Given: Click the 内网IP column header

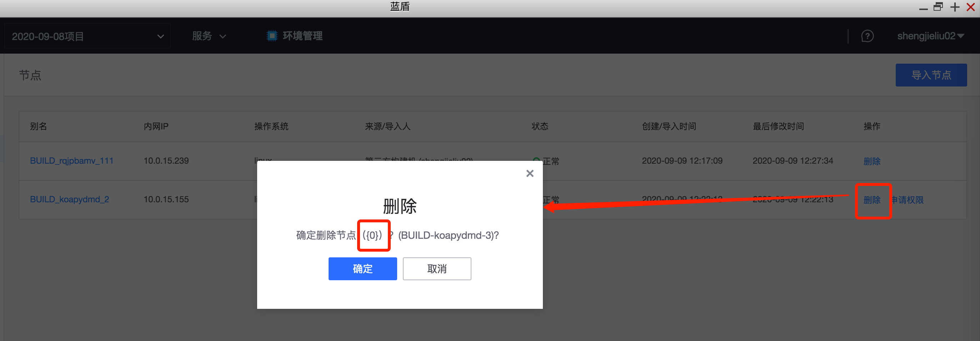Looking at the screenshot, I should tap(156, 126).
